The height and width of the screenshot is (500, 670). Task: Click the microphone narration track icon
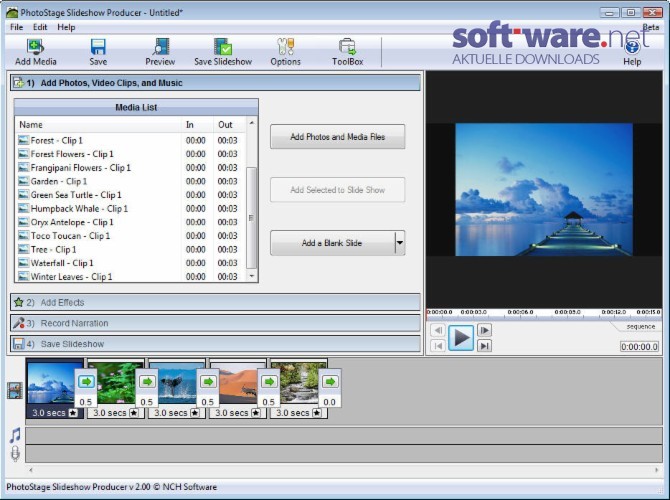[15, 453]
